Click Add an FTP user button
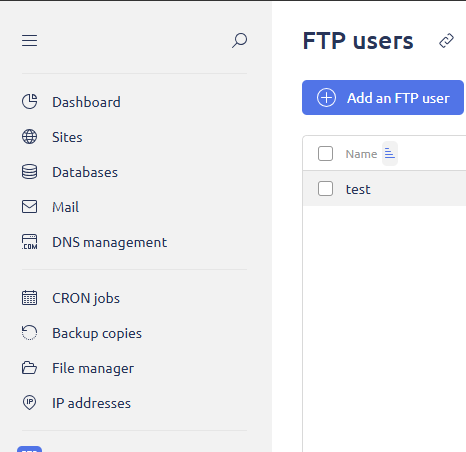Image resolution: width=466 pixels, height=452 pixels. coord(383,97)
